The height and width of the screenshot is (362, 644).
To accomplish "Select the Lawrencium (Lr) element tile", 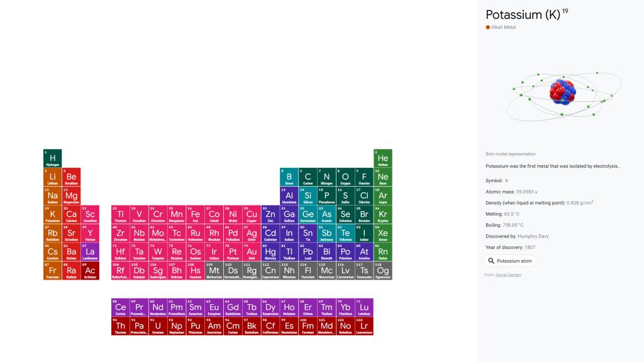I will pos(364,326).
